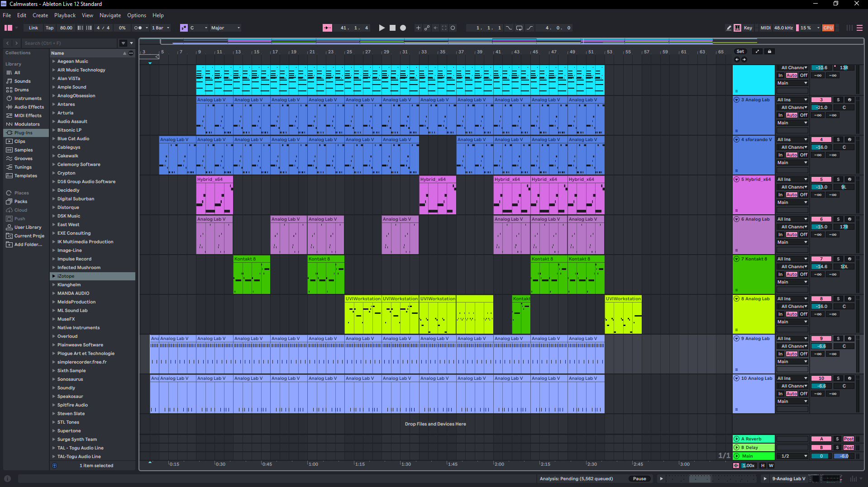868x487 pixels.
Task: Enable Follow playback icon
Action: coord(327,28)
